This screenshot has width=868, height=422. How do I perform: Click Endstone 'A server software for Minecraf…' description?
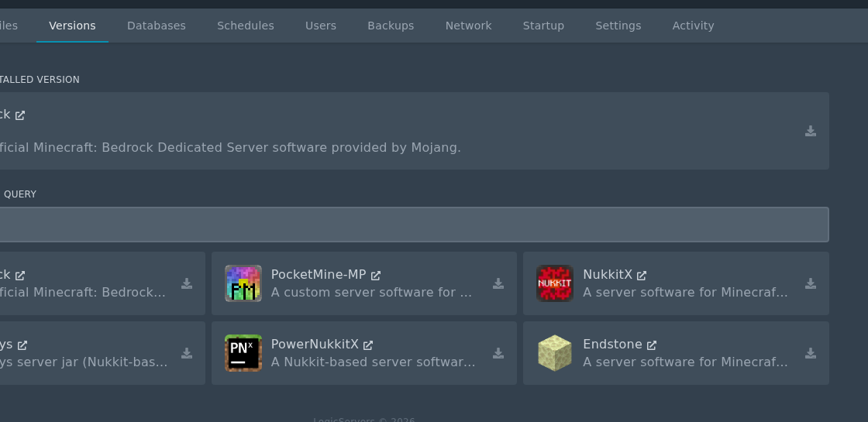(685, 362)
